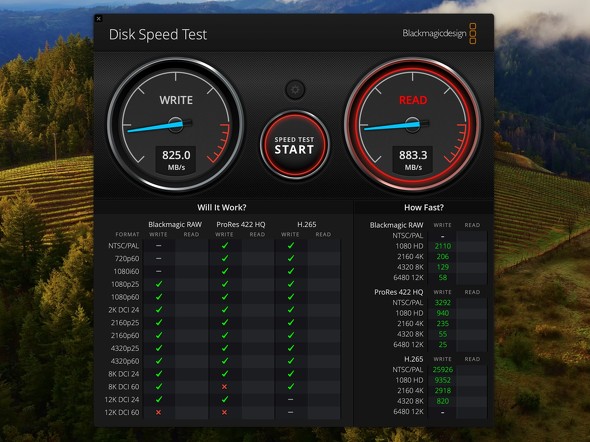Click the WRITE gauge dial
This screenshot has width=590, height=442.
176,125
